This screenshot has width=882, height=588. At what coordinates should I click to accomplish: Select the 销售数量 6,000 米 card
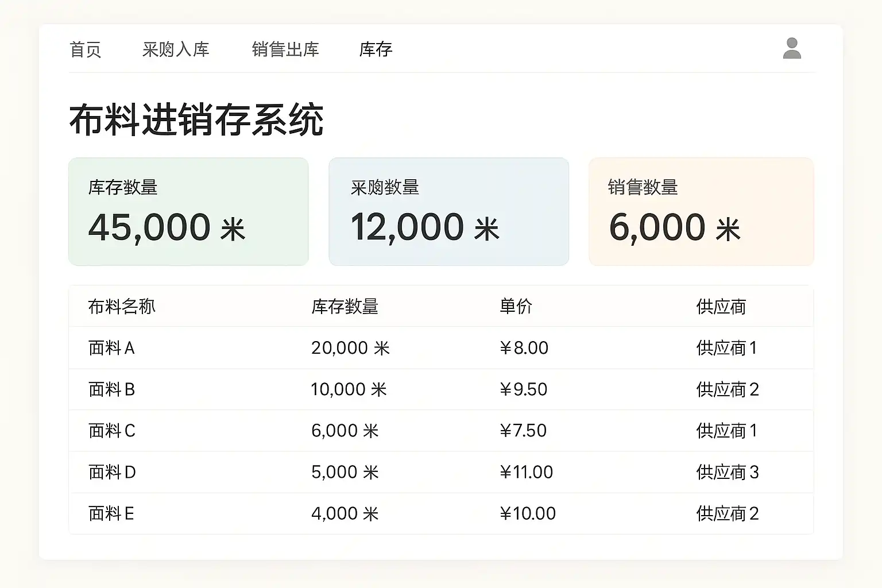701,211
